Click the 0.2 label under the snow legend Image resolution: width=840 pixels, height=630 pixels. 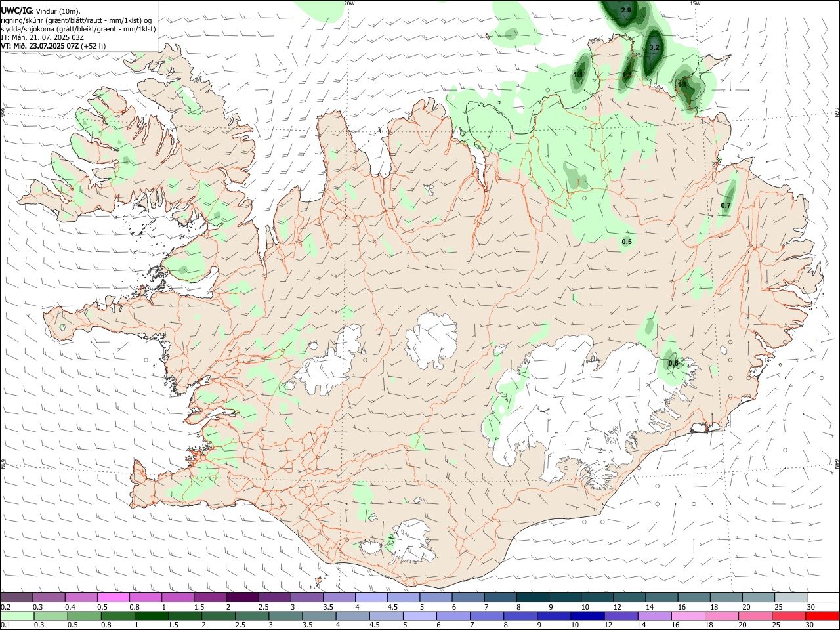pyautogui.click(x=5, y=607)
